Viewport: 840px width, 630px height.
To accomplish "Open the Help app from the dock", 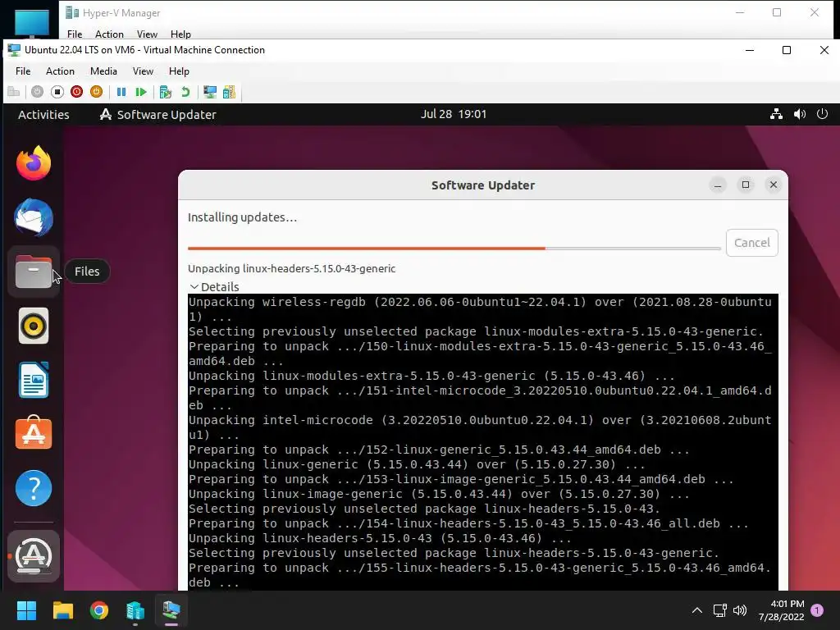I will [33, 488].
